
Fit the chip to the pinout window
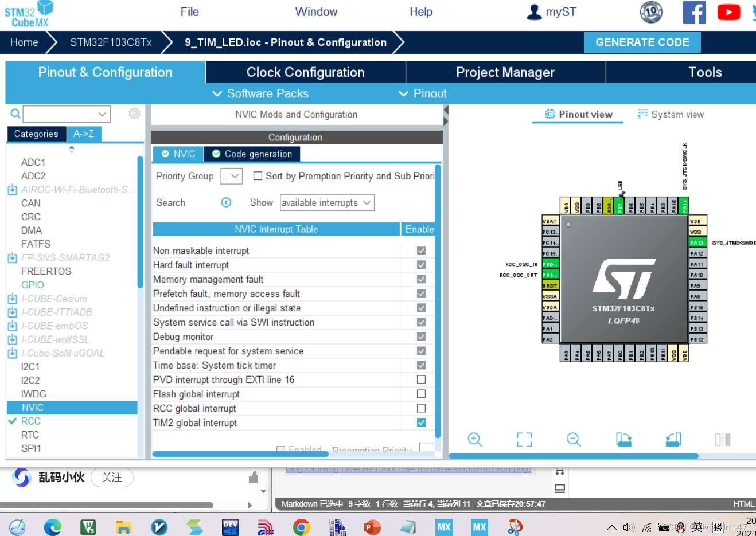[524, 440]
